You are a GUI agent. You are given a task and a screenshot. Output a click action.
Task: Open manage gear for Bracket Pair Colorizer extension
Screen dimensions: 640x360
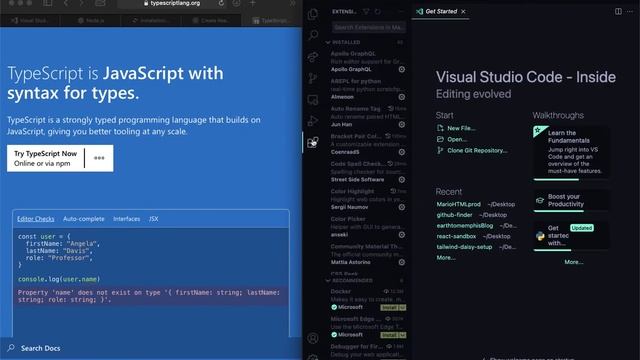(402, 152)
